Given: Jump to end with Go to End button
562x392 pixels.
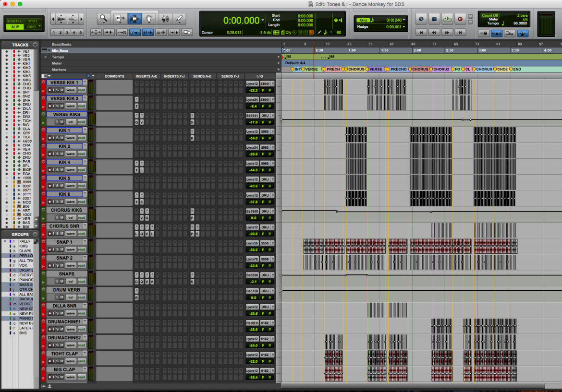Looking at the screenshot, I should tap(460, 33).
